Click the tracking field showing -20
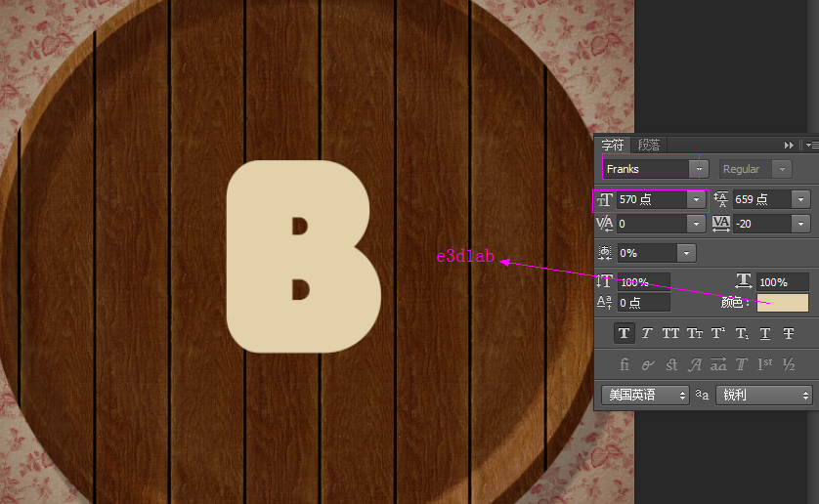Viewport: 819px width, 504px height. tap(762, 224)
